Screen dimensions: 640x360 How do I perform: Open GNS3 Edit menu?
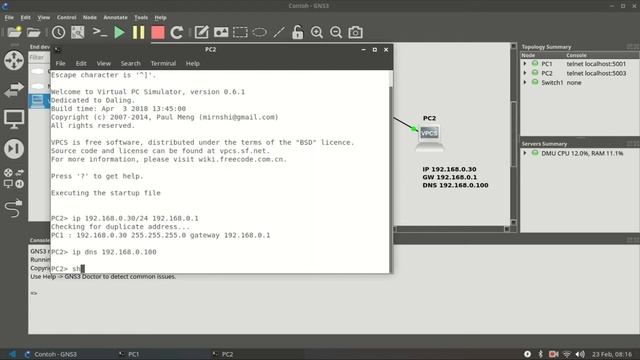tap(25, 18)
